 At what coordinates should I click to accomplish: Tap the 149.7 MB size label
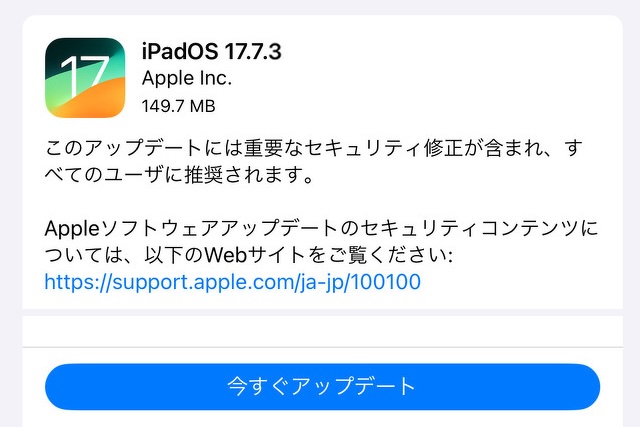(178, 107)
